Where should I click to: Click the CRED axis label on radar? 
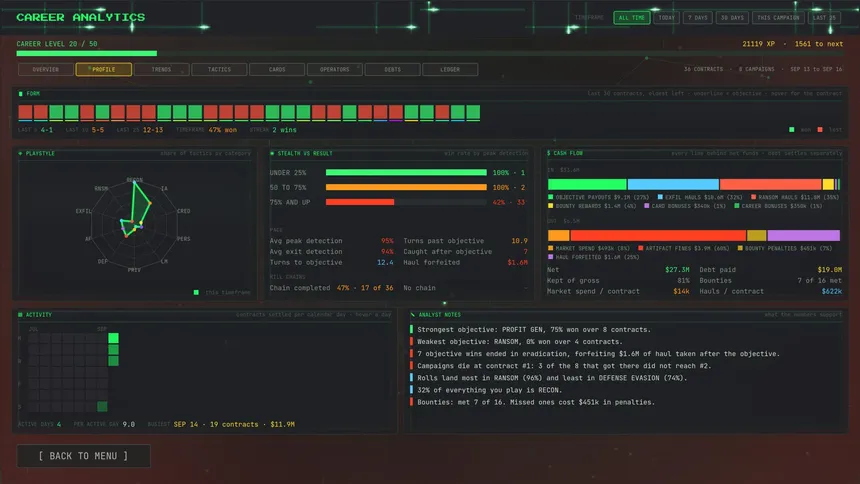tap(184, 211)
